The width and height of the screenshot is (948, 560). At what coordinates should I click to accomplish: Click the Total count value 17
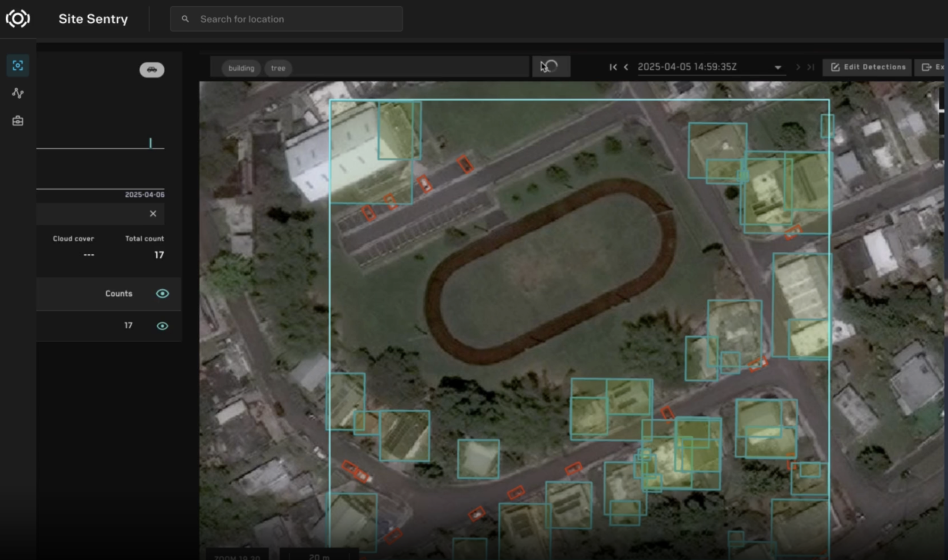point(159,255)
